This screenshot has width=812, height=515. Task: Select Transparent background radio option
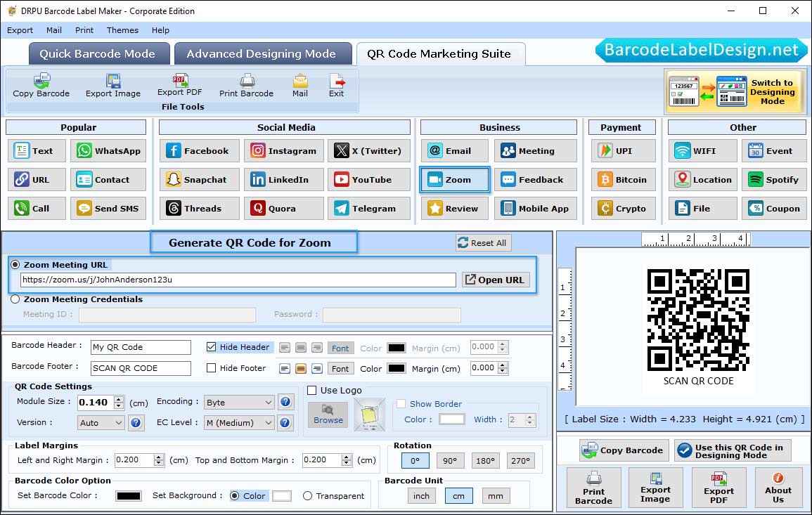click(308, 496)
